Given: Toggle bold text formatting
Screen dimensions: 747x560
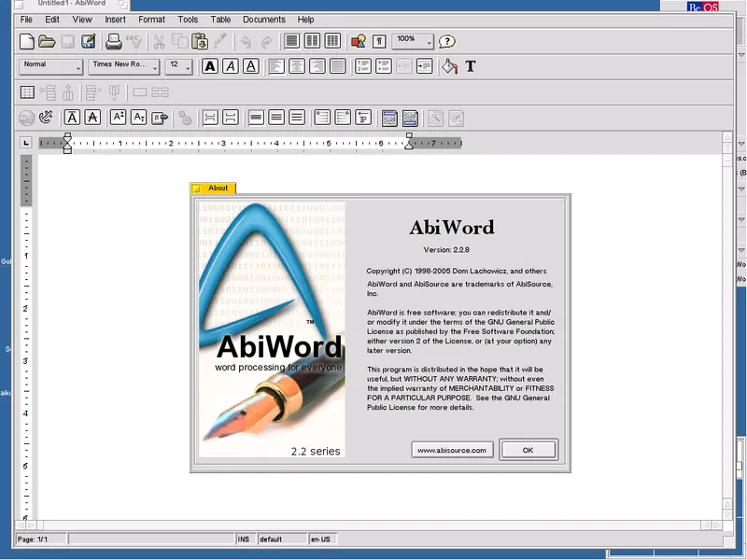Looking at the screenshot, I should coord(209,66).
